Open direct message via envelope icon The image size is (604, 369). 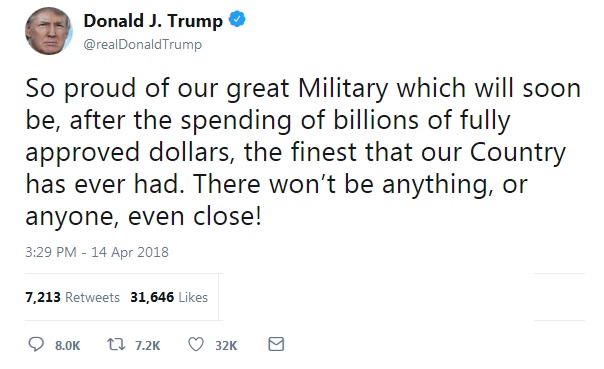276,344
